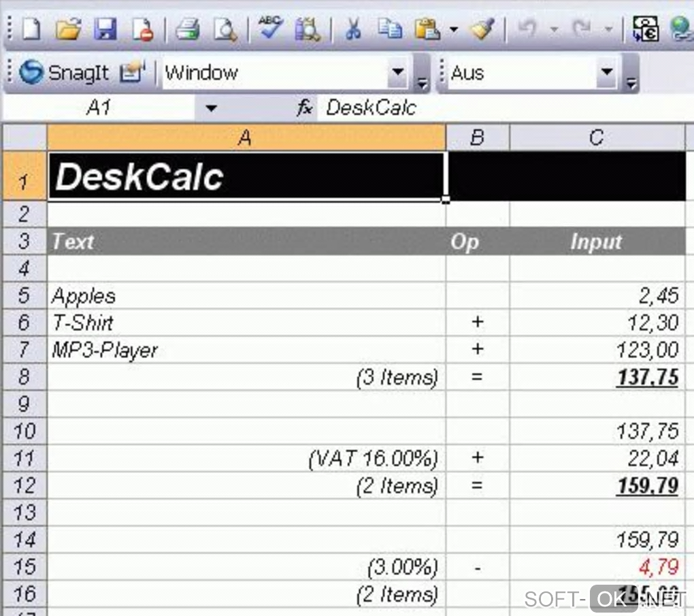
Task: Click the value 22,04 cell
Action: pyautogui.click(x=597, y=458)
